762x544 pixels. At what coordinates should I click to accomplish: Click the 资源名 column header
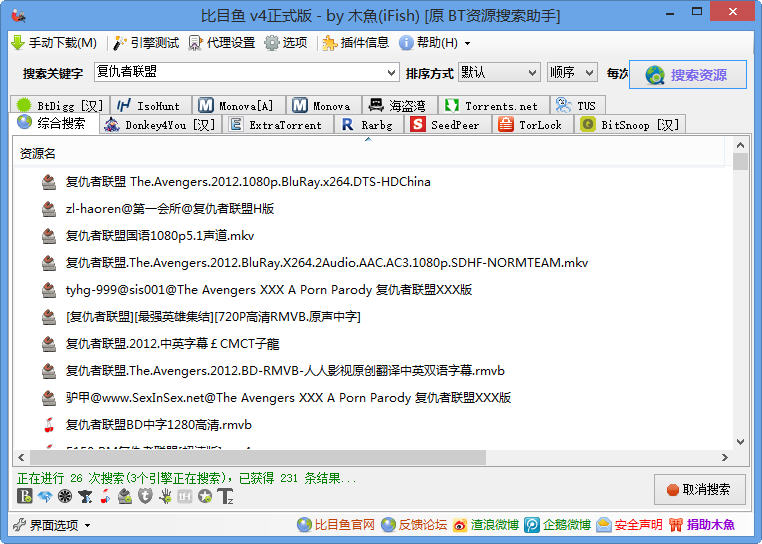click(38, 153)
